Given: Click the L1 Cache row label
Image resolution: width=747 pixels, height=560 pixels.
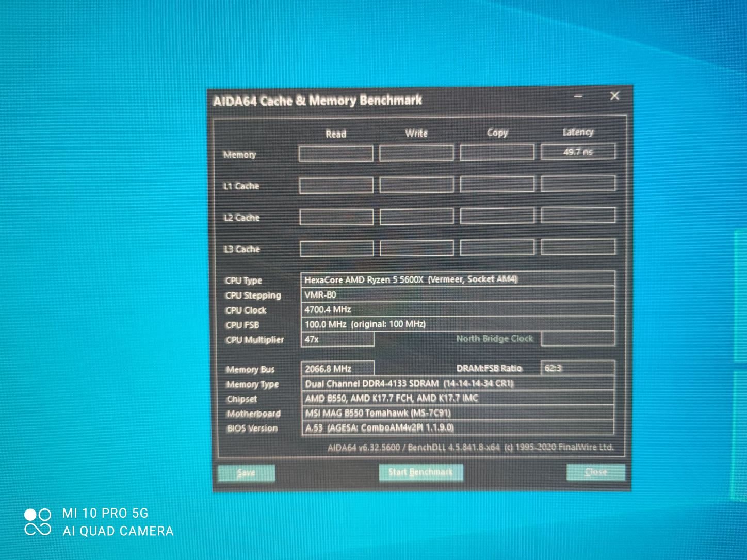Looking at the screenshot, I should [x=241, y=186].
